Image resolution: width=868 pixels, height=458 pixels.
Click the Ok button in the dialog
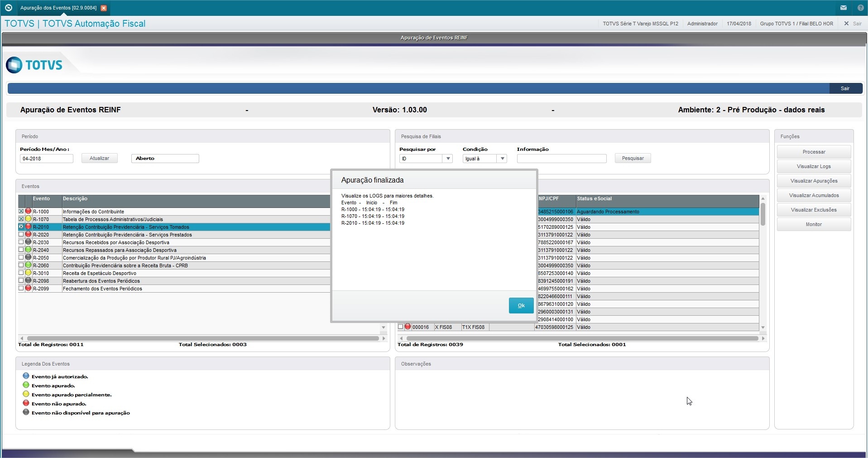tap(521, 305)
